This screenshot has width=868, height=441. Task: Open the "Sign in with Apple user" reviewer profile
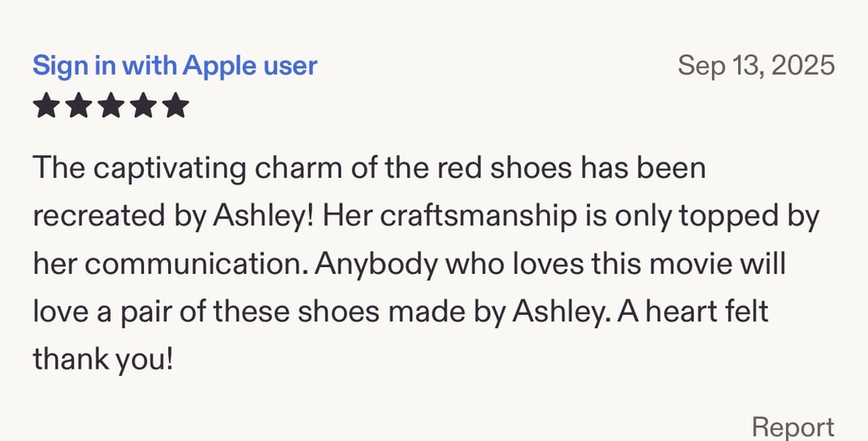tap(175, 66)
